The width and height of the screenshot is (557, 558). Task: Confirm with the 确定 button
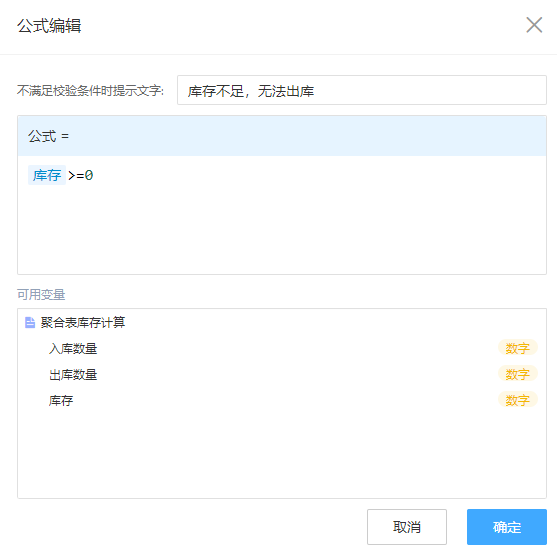point(507,527)
